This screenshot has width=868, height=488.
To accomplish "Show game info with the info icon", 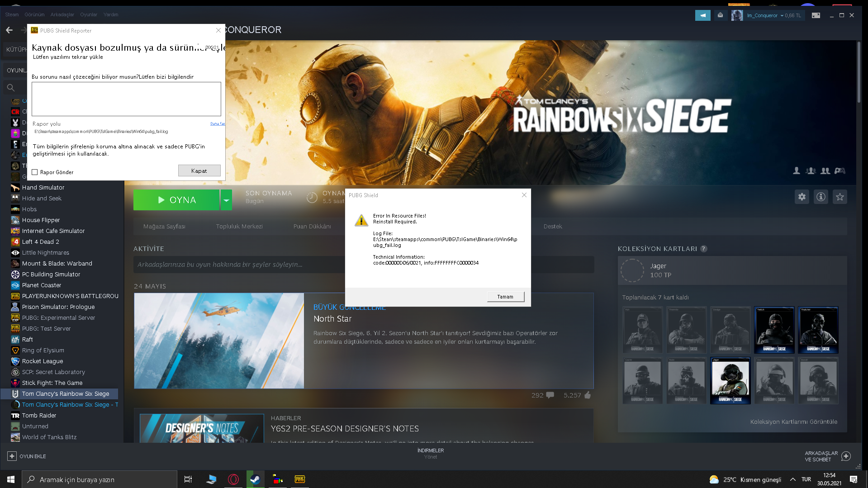I will (x=821, y=197).
